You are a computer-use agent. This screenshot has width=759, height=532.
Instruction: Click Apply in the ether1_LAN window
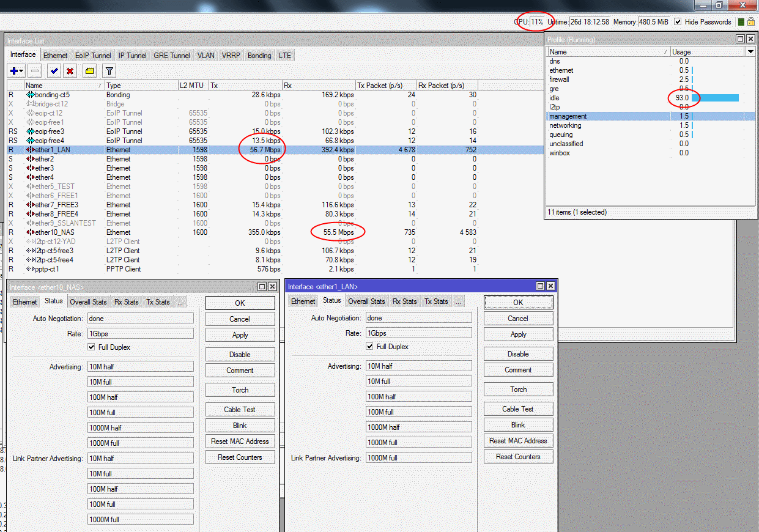pos(519,334)
